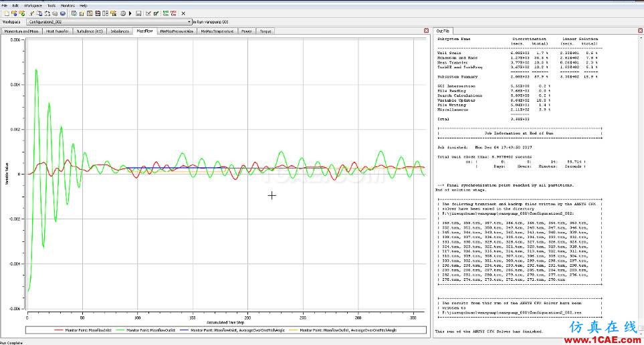Click the Monitor Finished Run icon
Image resolution: width=644 pixels, height=345 pixels.
tap(22, 13)
